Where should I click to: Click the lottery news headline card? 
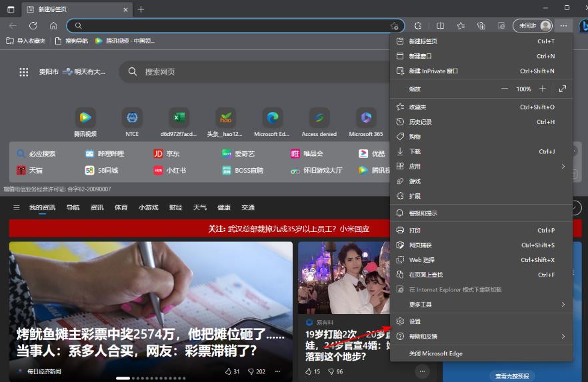pyautogui.click(x=151, y=311)
